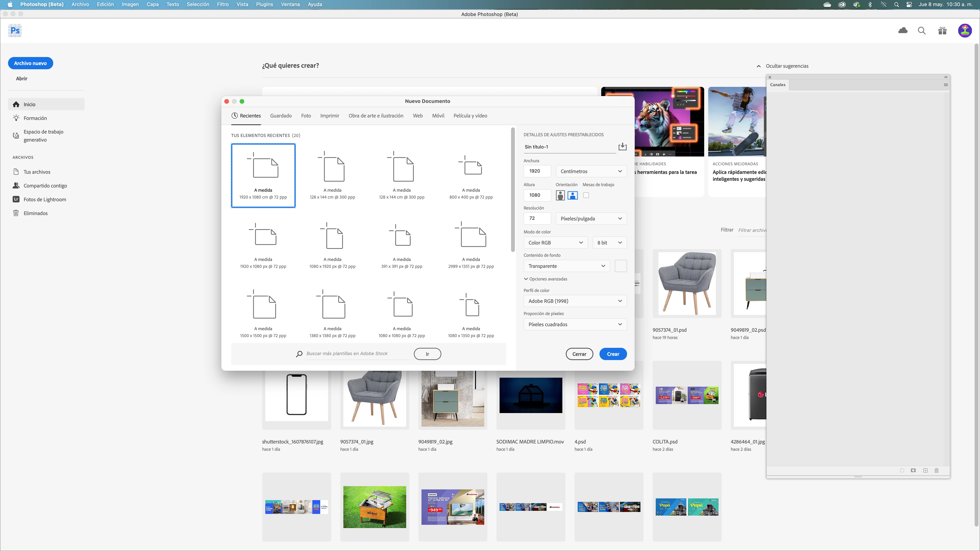The height and width of the screenshot is (551, 980).
Task: Click the save preset icon beside Sin título-1
Action: tap(622, 147)
